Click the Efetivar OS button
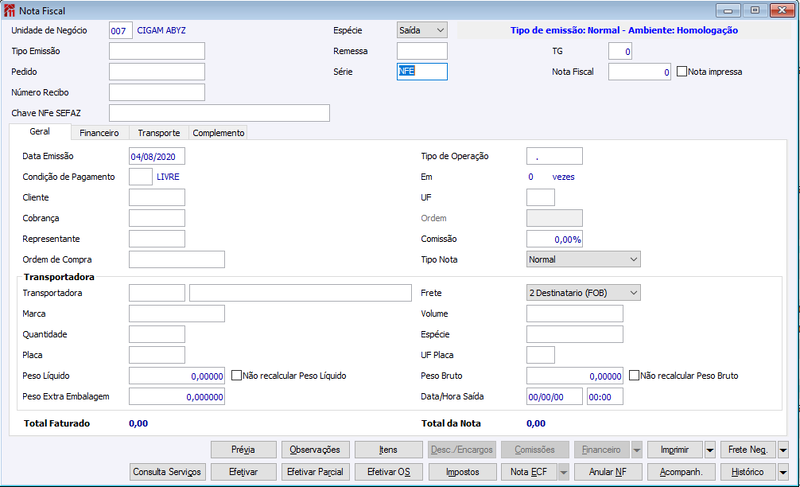Image resolution: width=800 pixels, height=487 pixels. click(x=388, y=472)
